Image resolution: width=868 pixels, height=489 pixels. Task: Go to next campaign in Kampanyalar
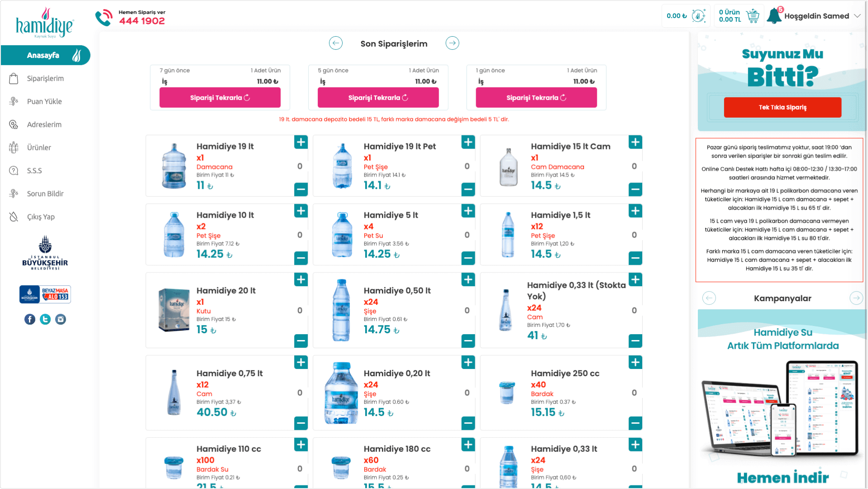(856, 298)
